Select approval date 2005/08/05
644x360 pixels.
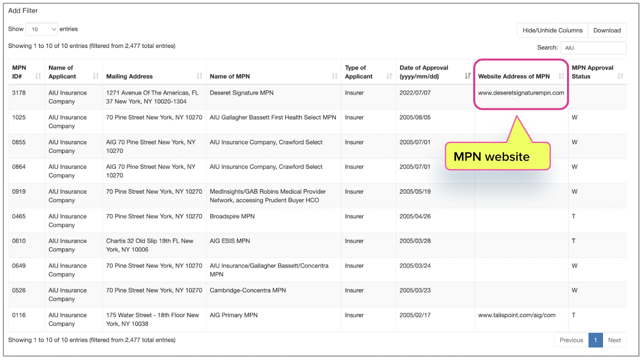(415, 118)
